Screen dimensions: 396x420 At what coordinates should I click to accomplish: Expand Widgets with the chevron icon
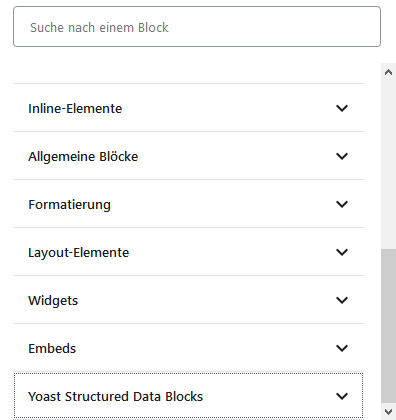pos(342,300)
